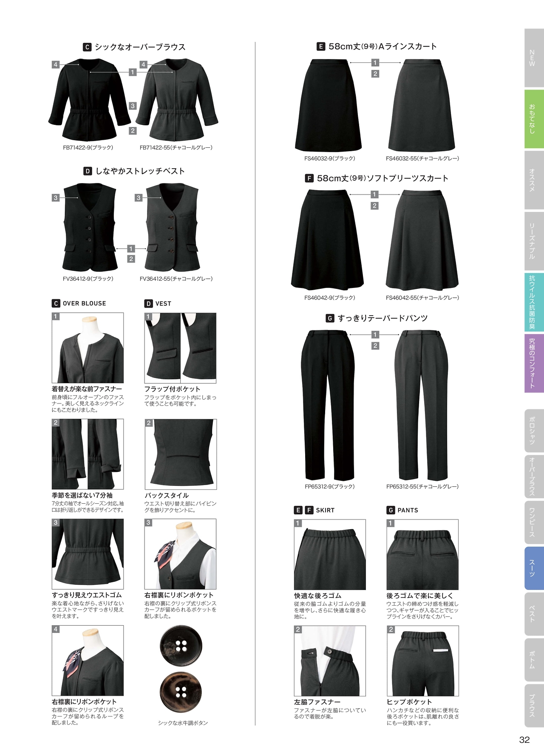The image size is (544, 756).
Task: Click the C badge next to OVER BLOUSE
Action: coord(56,303)
